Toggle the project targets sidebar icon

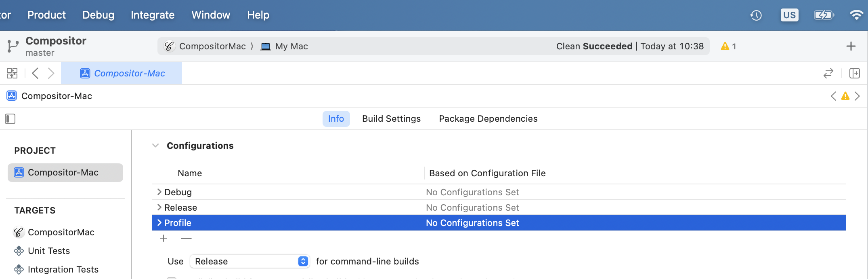coord(10,119)
